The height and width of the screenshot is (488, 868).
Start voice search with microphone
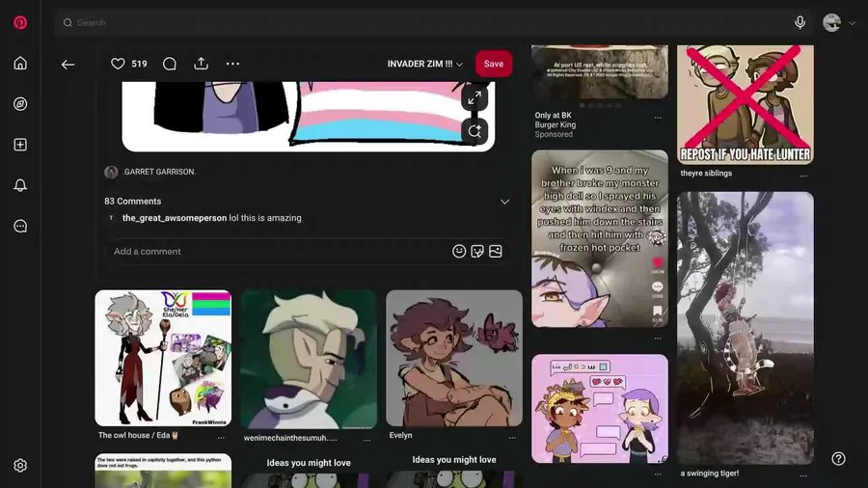tap(800, 22)
